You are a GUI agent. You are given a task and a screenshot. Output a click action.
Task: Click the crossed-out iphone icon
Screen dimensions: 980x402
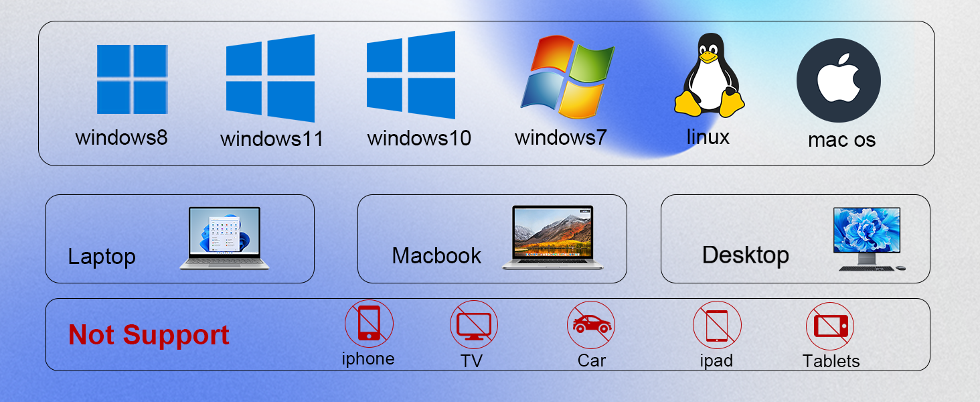pos(369,324)
